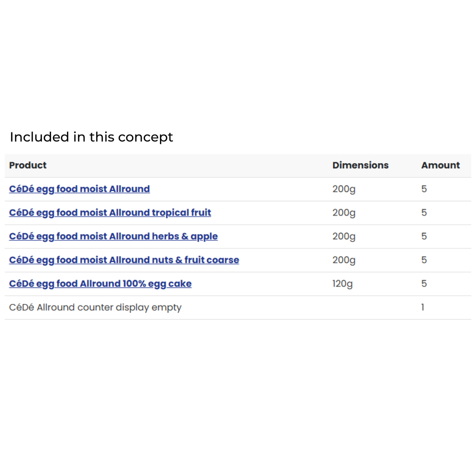This screenshot has height=476, width=476.
Task: Click the Product column header
Action: pyautogui.click(x=28, y=165)
